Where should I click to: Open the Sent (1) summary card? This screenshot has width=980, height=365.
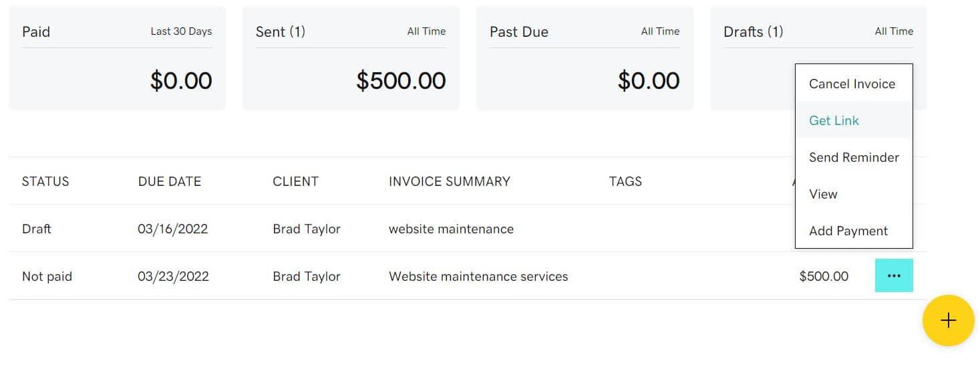pyautogui.click(x=351, y=59)
